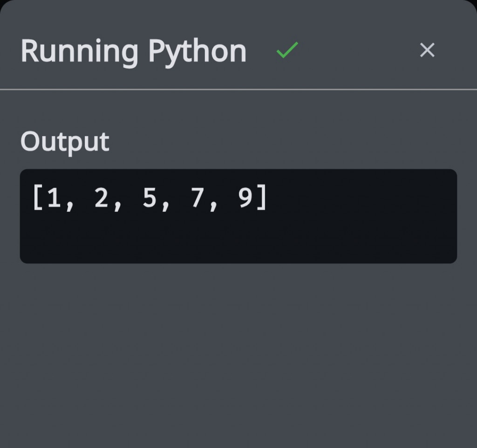The image size is (477, 448).
Task: Select the "Output" section label
Action: [65, 141]
